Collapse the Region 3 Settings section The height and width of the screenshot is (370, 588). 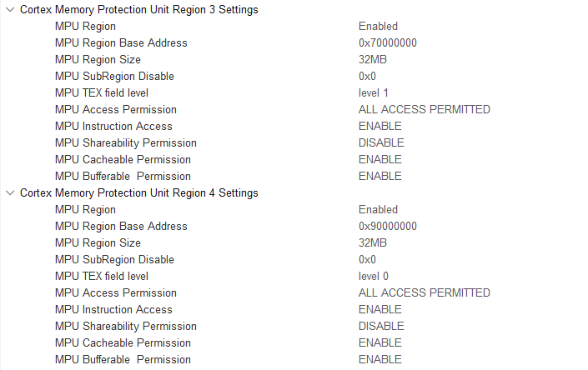(x=9, y=10)
